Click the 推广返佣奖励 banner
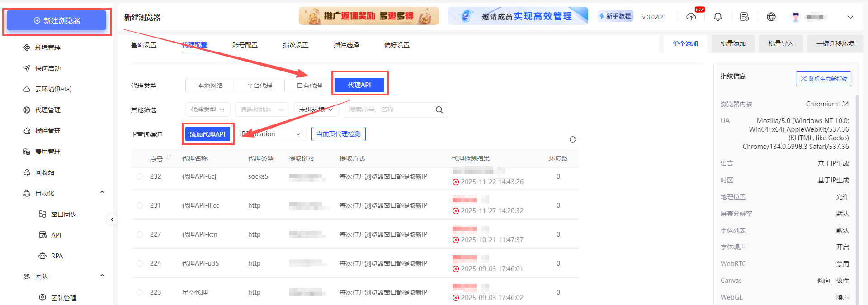The height and width of the screenshot is (305, 868). pos(369,16)
